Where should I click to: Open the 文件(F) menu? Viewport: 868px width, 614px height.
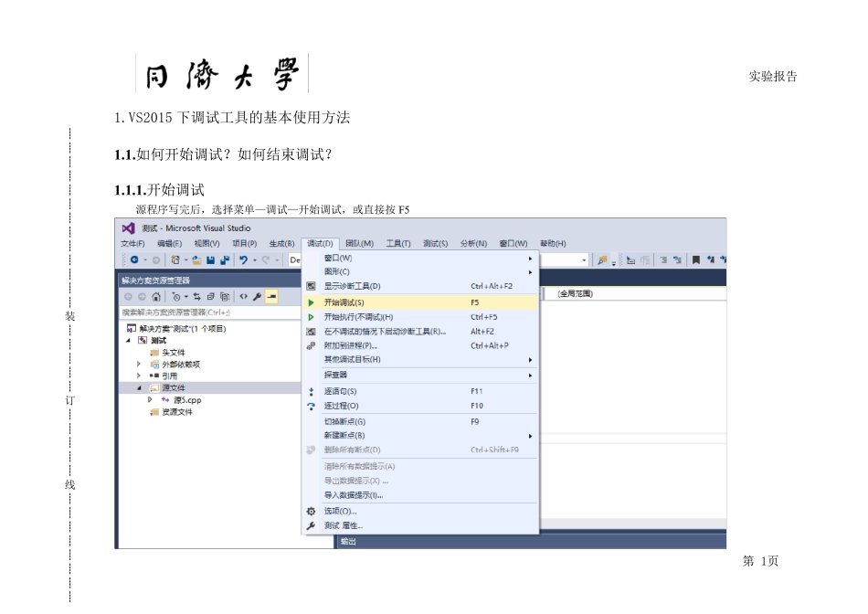132,244
